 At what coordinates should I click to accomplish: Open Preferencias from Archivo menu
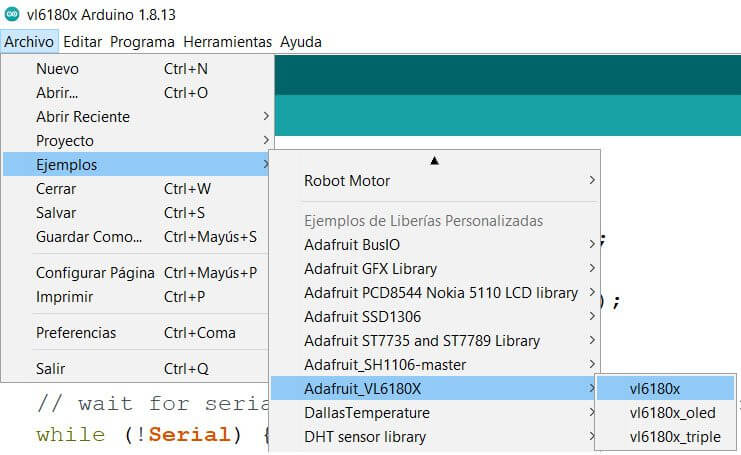[76, 333]
